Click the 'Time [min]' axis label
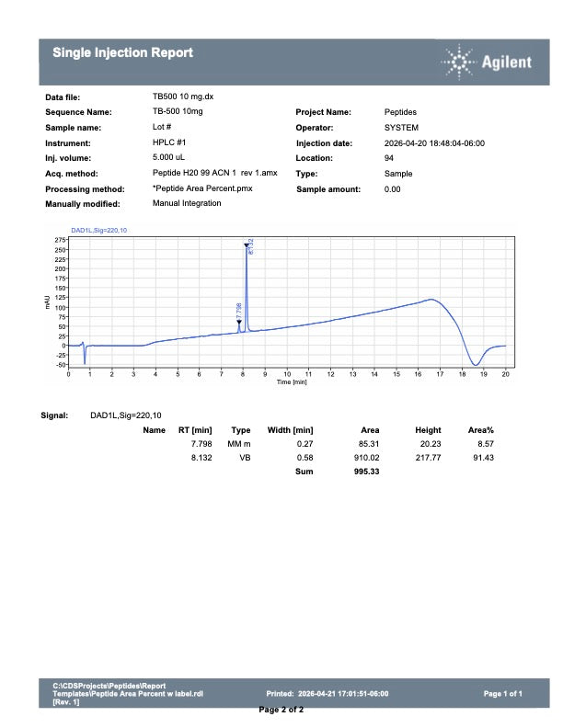 (x=292, y=382)
